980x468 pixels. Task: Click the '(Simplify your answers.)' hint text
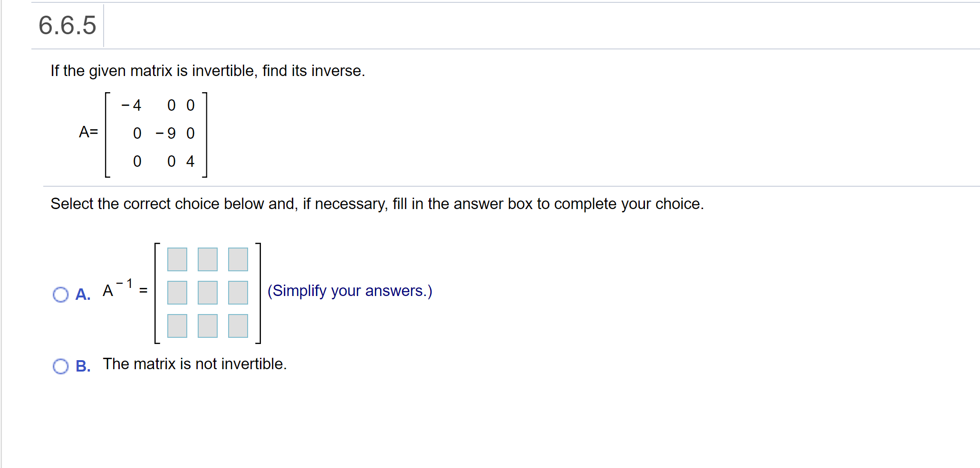[x=350, y=290]
